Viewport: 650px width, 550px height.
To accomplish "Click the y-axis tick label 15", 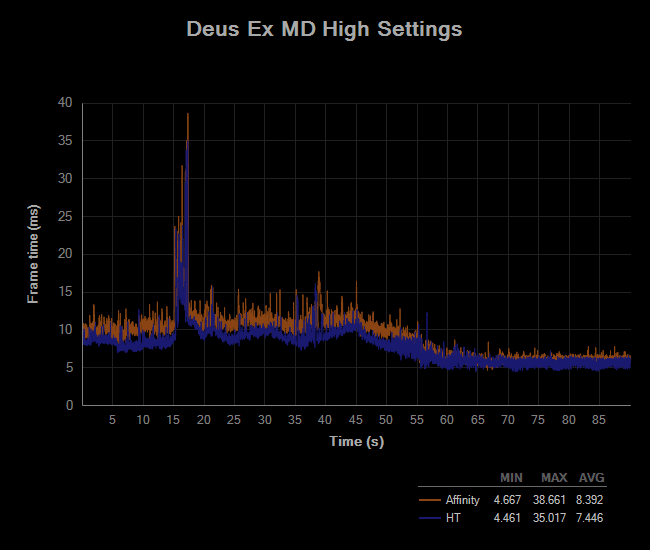I will click(65, 291).
